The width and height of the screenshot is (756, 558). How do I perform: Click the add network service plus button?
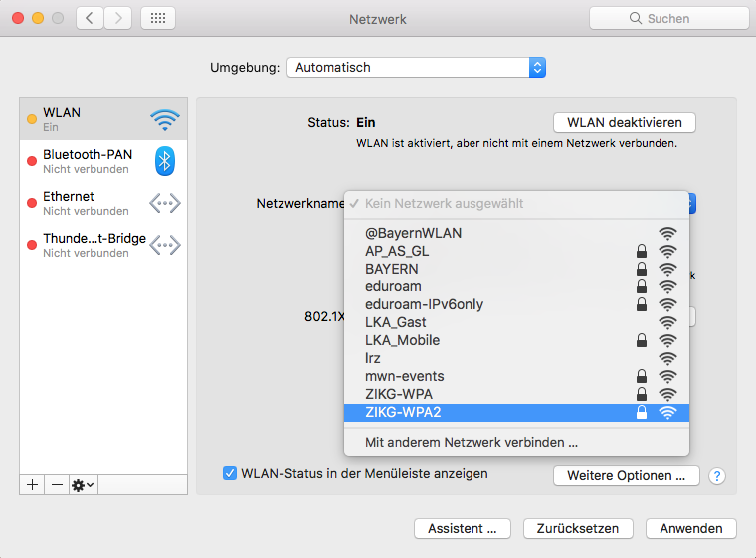coord(32,484)
